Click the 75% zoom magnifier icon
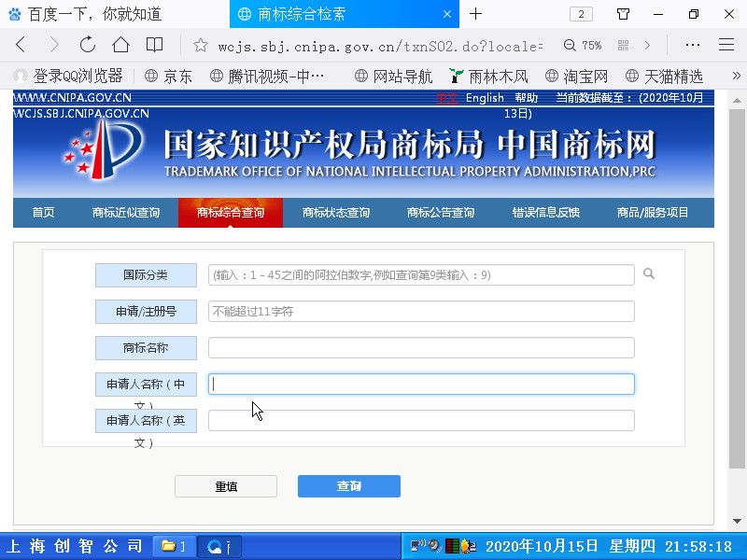Viewport: 747px width, 560px height. coord(570,45)
